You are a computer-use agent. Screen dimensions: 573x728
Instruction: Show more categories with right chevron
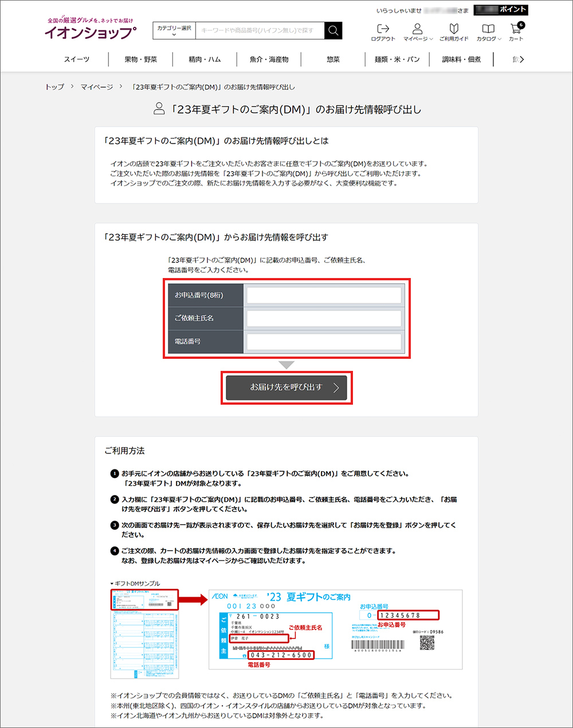(x=521, y=59)
